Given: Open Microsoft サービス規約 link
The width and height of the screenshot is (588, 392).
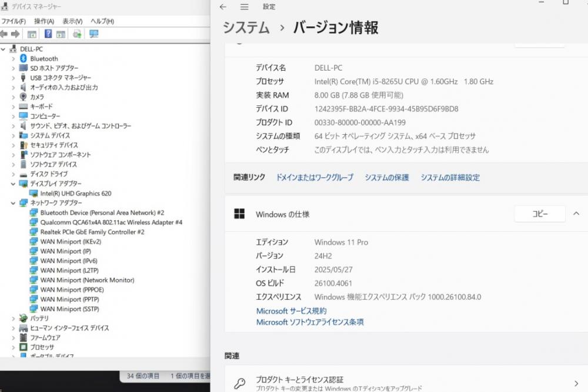Looking at the screenshot, I should click(292, 311).
